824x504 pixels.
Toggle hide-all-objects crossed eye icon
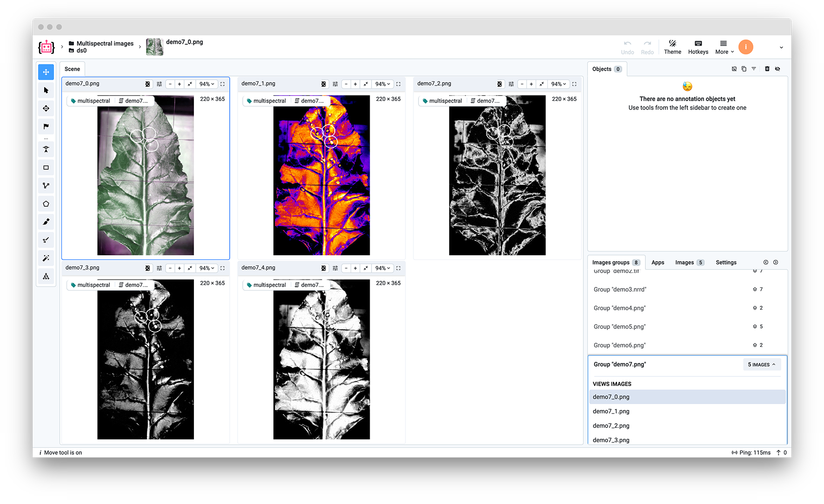tap(777, 69)
